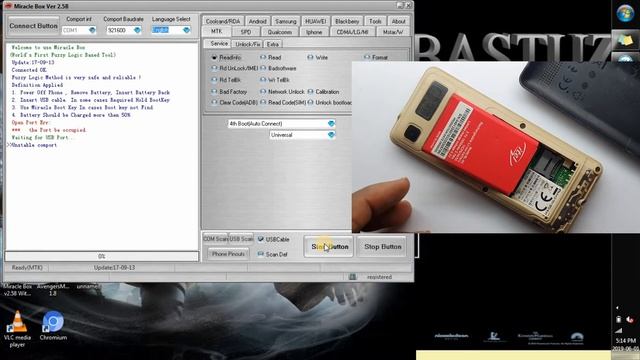Click the COM Scan button
The width and height of the screenshot is (640, 360).
215,239
